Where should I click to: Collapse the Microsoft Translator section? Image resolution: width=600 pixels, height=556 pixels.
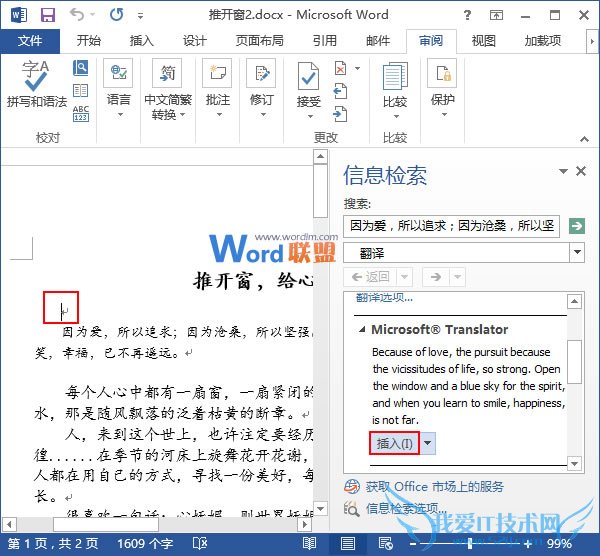pos(362,329)
